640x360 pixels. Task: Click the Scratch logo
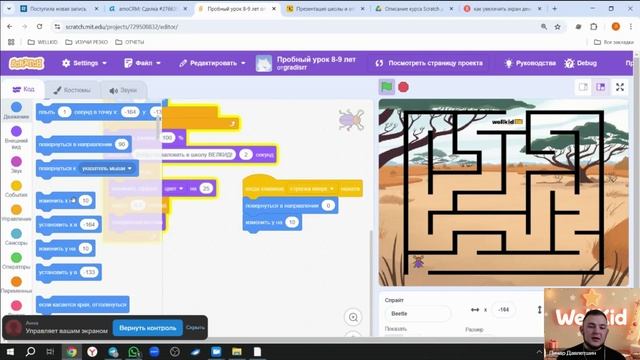point(27,63)
